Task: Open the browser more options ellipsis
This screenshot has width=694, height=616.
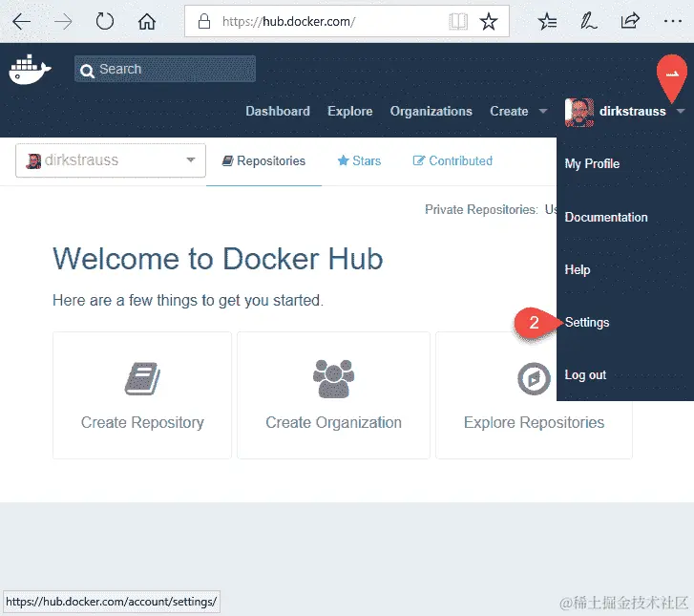Action: (x=672, y=21)
